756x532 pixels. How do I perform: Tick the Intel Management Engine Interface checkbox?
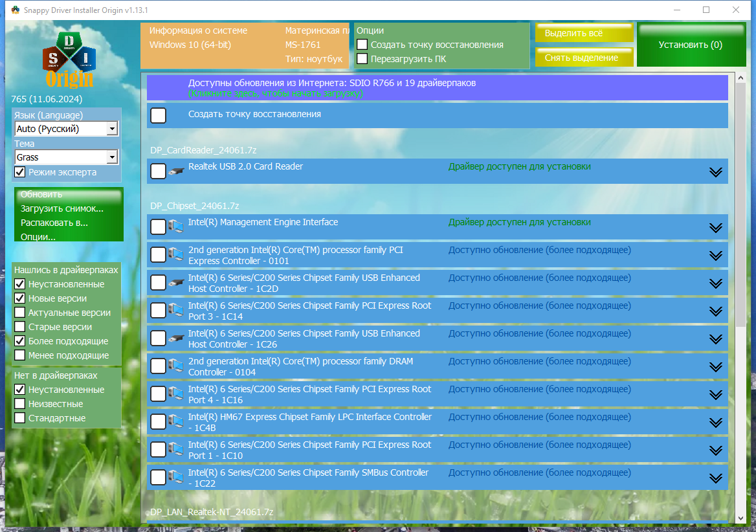pyautogui.click(x=158, y=227)
